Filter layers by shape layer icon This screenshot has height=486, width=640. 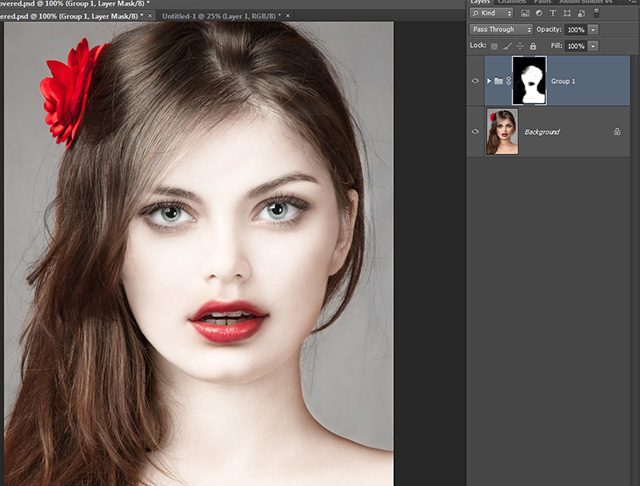coord(567,14)
